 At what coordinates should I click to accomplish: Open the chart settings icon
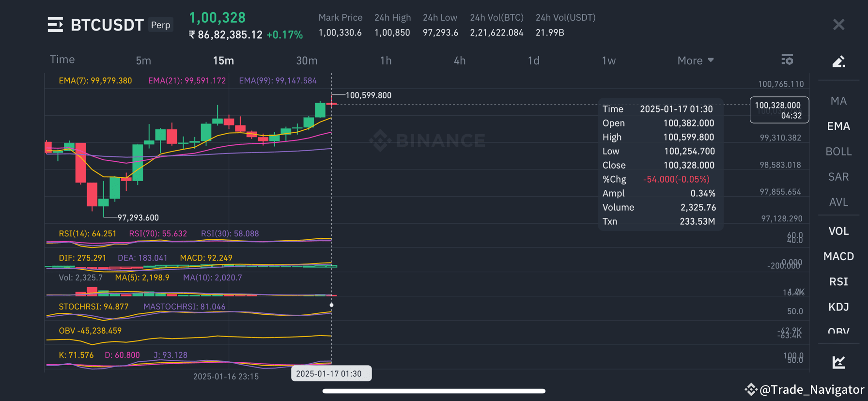787,60
